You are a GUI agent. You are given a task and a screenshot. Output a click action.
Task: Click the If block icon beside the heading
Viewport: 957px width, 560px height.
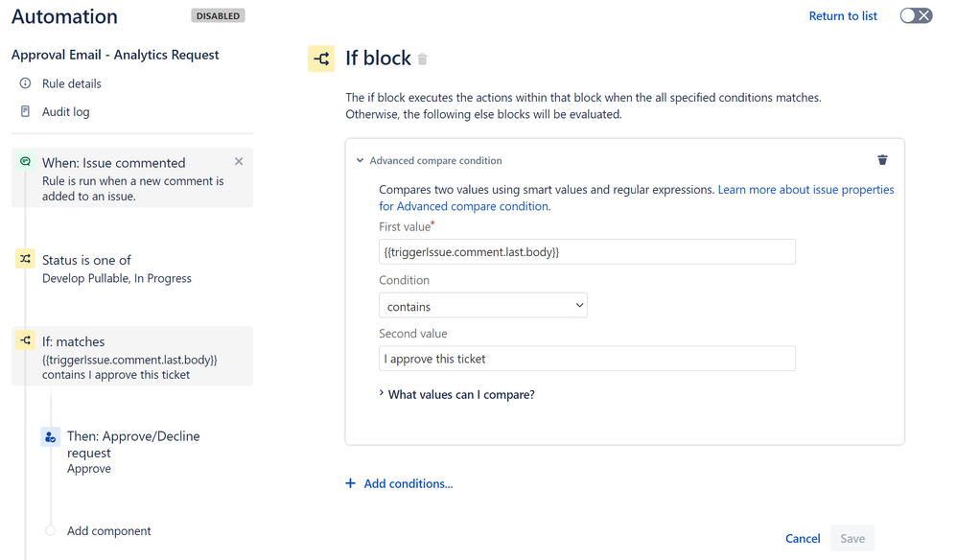coord(321,58)
